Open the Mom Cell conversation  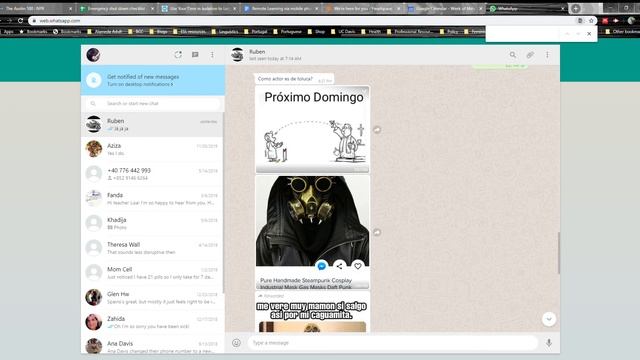153,273
